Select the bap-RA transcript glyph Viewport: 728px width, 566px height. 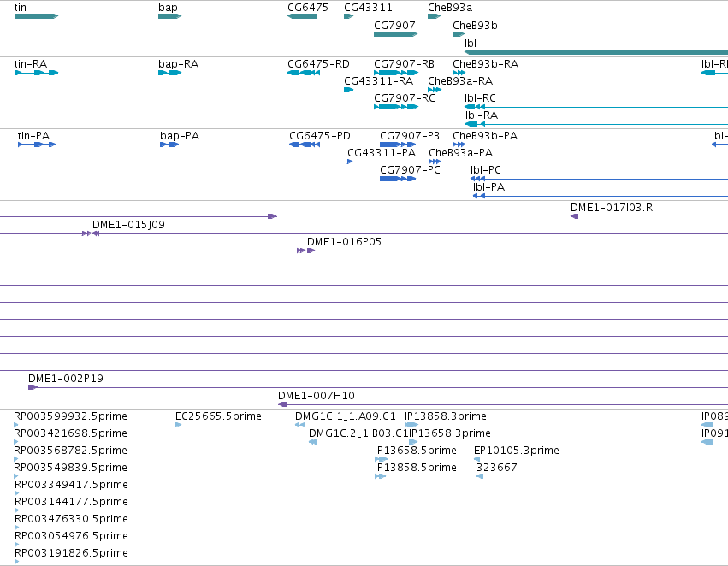tap(169, 73)
